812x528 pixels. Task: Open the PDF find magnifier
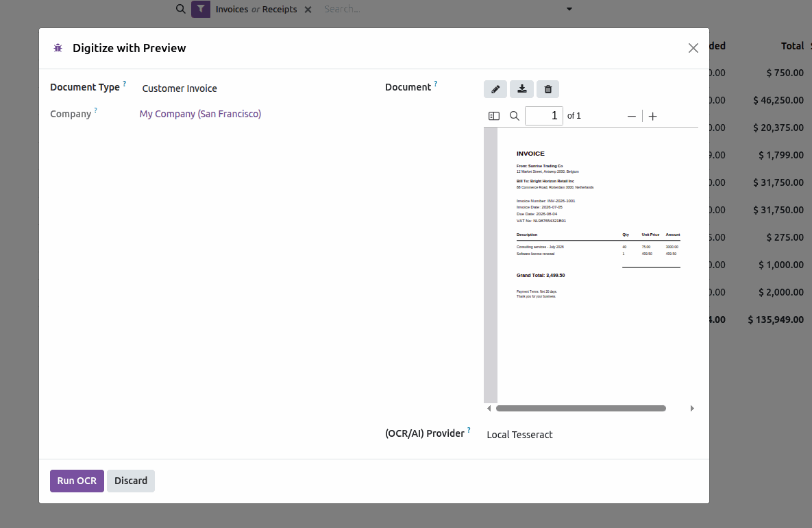(514, 116)
